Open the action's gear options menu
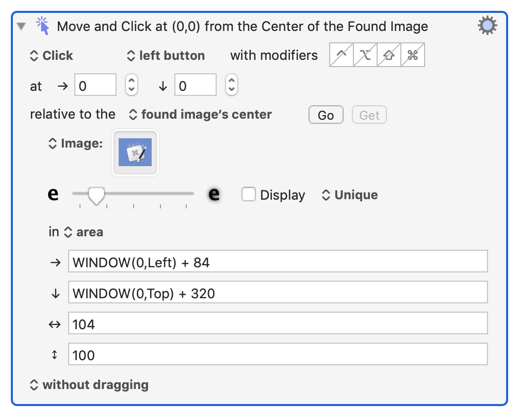Image resolution: width=519 pixels, height=420 pixels. 486,24
